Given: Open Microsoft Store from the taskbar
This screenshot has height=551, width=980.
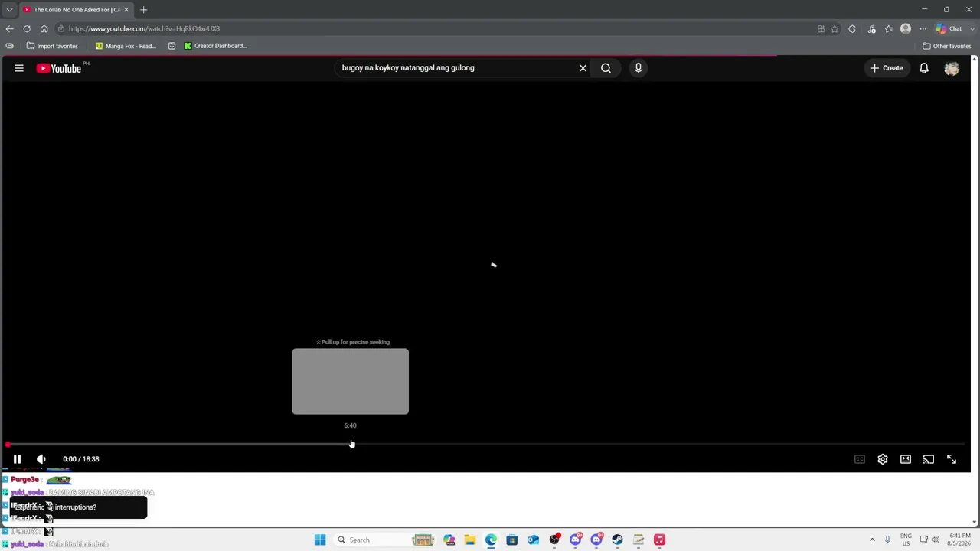Looking at the screenshot, I should (512, 540).
